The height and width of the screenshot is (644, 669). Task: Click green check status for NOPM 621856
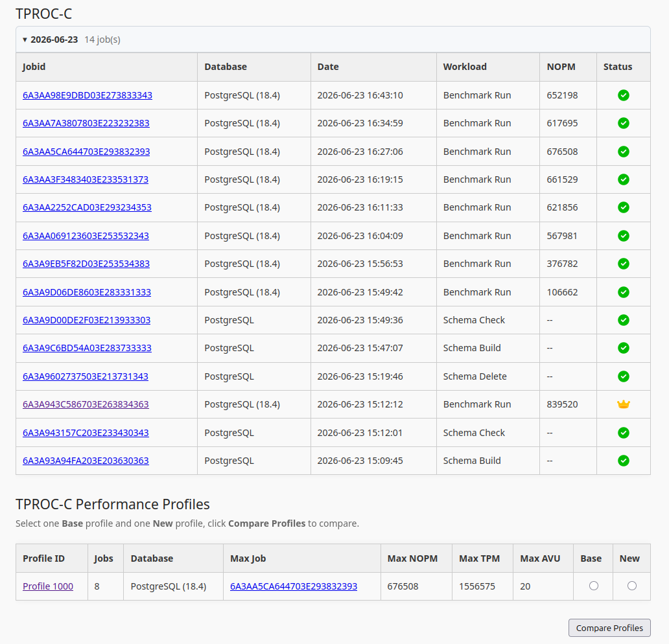coord(624,207)
